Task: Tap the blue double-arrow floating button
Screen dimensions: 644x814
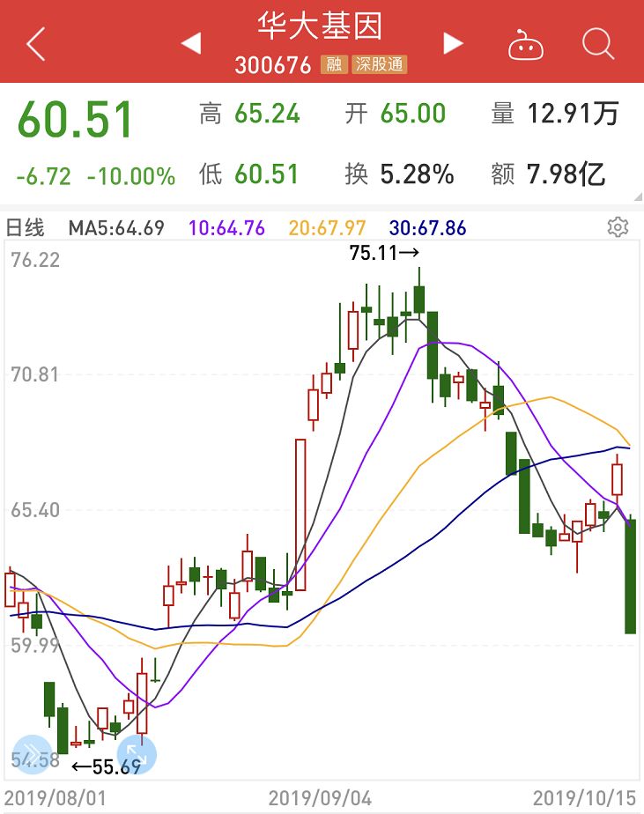Action: pyautogui.click(x=32, y=754)
